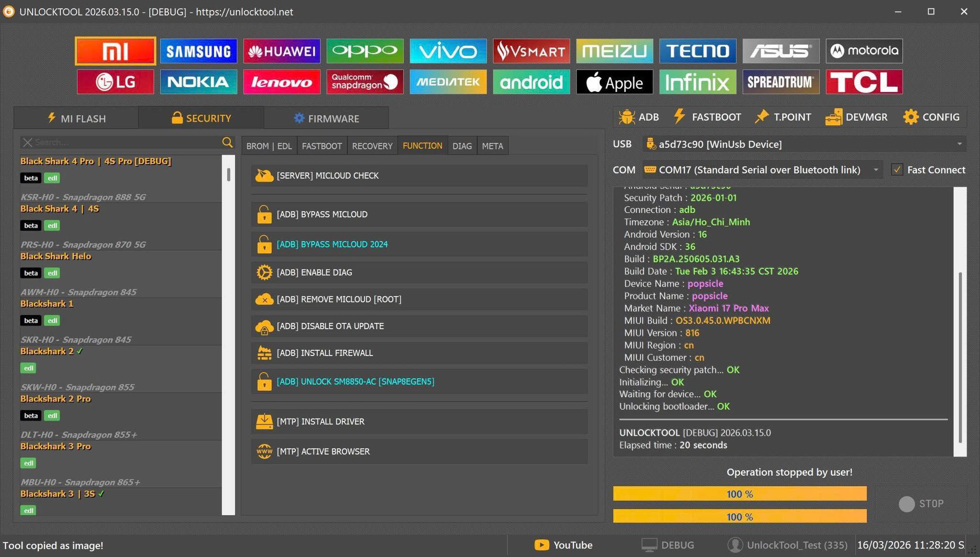Open the T.POINT test point tool

pos(782,117)
